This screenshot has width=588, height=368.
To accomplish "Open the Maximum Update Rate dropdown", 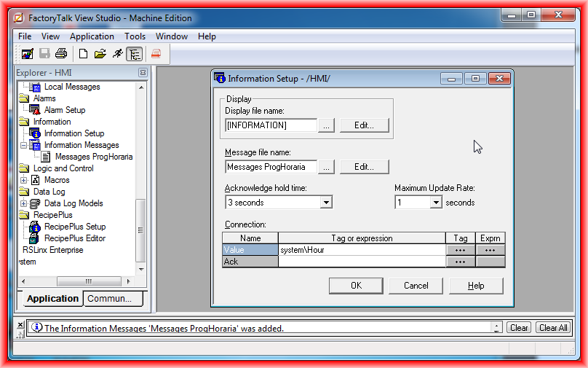I will (x=435, y=203).
